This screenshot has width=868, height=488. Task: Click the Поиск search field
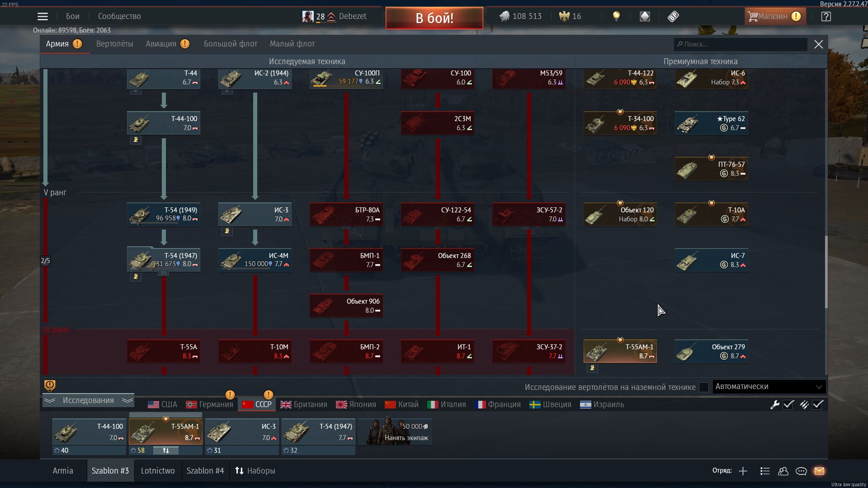[741, 44]
